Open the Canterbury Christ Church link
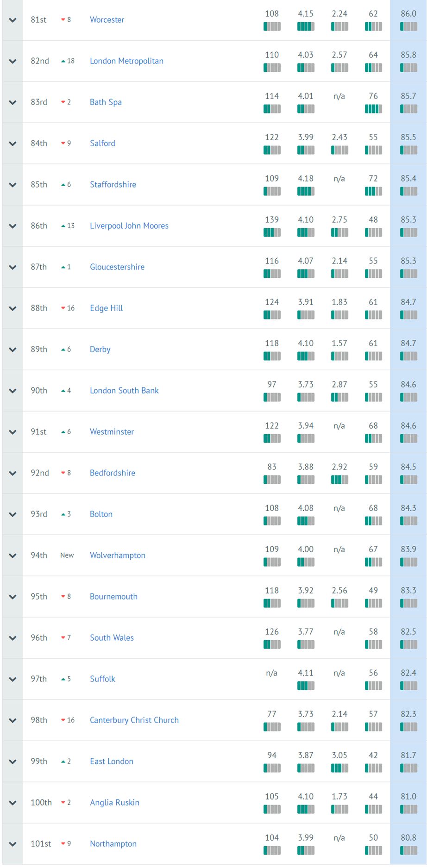The image size is (427, 868). pyautogui.click(x=134, y=720)
